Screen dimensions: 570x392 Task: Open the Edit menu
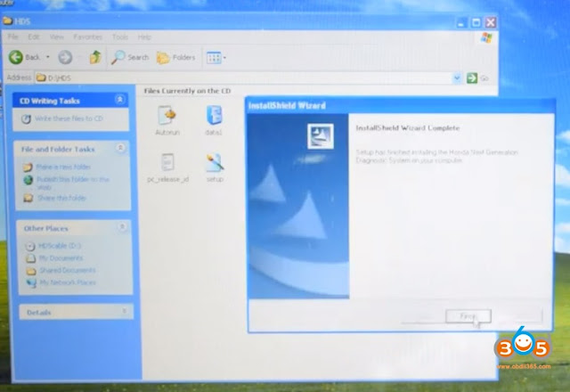pos(34,37)
